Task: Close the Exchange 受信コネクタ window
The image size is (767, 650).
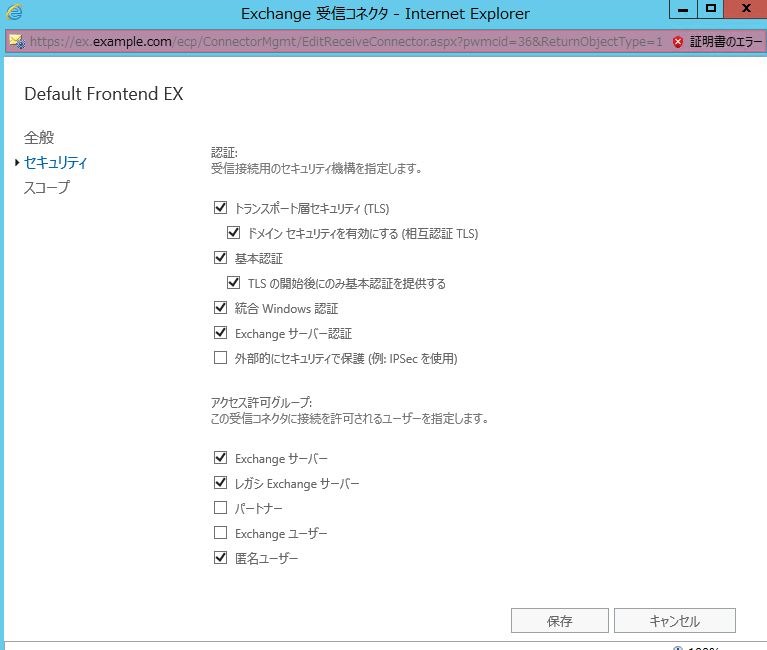Action: coord(745,9)
